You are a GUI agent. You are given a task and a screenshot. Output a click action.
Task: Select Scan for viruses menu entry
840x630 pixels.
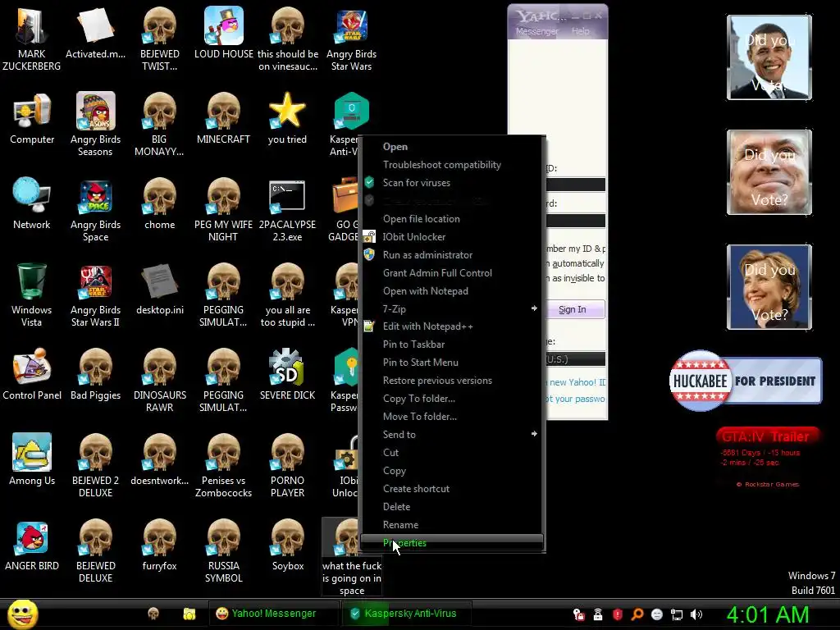click(452, 183)
